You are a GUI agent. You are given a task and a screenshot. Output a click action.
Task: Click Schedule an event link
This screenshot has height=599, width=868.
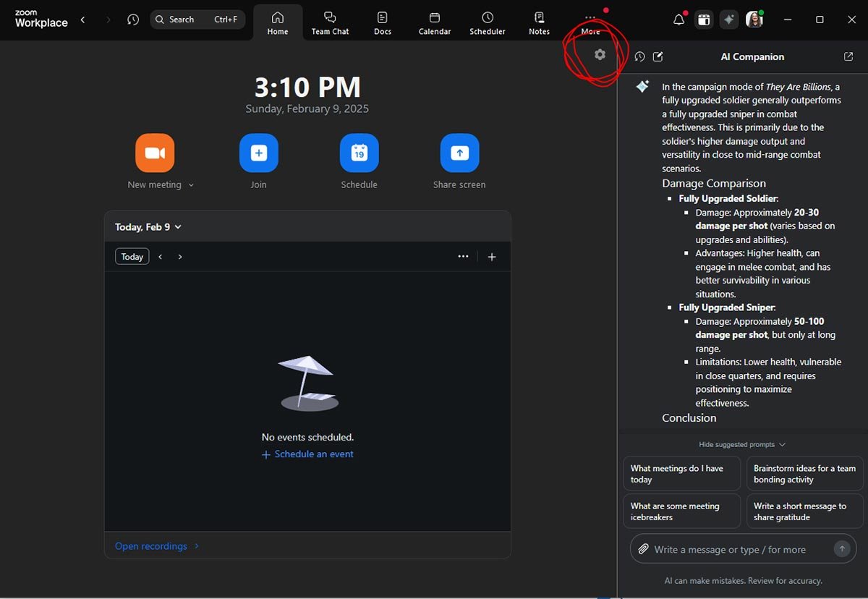coord(307,454)
